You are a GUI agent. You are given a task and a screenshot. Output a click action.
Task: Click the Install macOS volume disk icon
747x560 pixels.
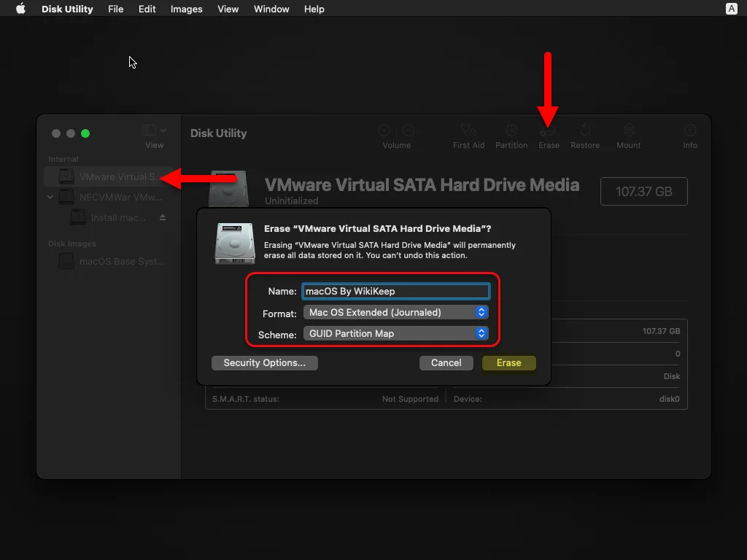(77, 217)
